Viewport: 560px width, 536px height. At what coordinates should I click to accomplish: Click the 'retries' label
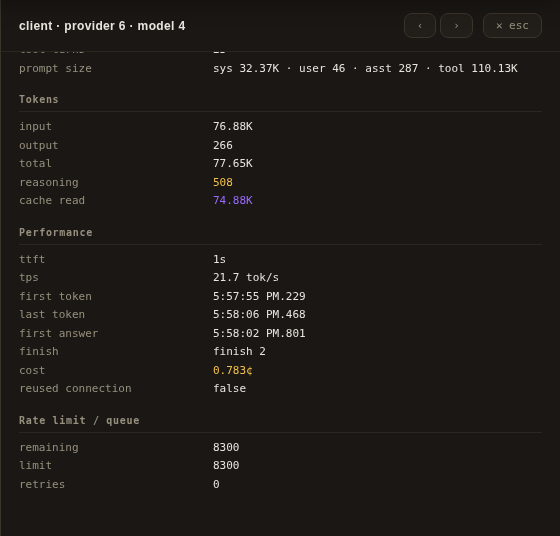(42, 484)
